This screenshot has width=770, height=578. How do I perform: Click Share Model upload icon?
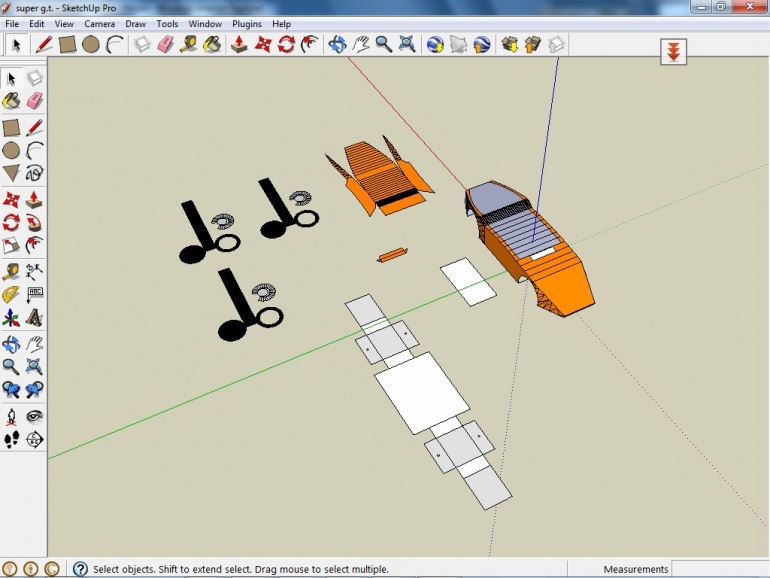533,45
